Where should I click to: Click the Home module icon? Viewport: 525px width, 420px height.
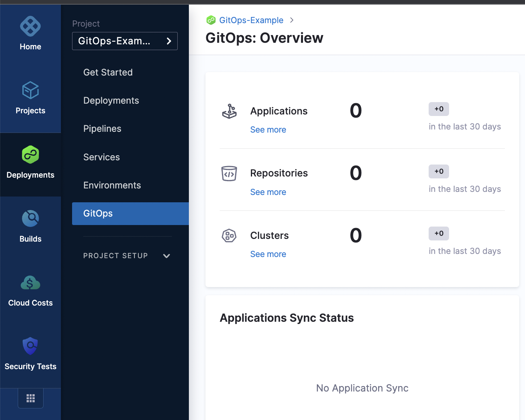30,27
